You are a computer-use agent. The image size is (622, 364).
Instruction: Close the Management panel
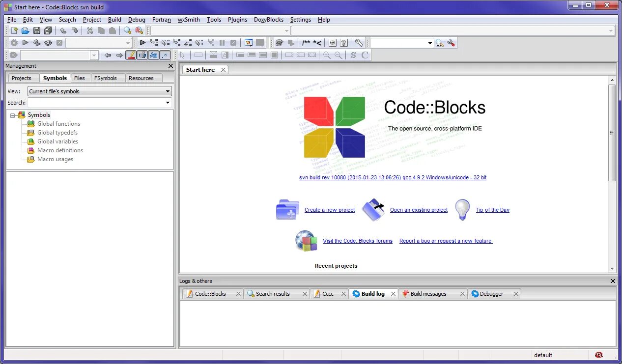click(x=170, y=66)
